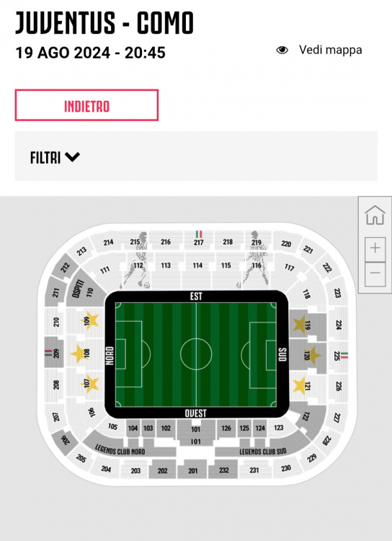Select sector 217 with Italian flag
The width and height of the screenshot is (392, 541).
pyautogui.click(x=198, y=239)
